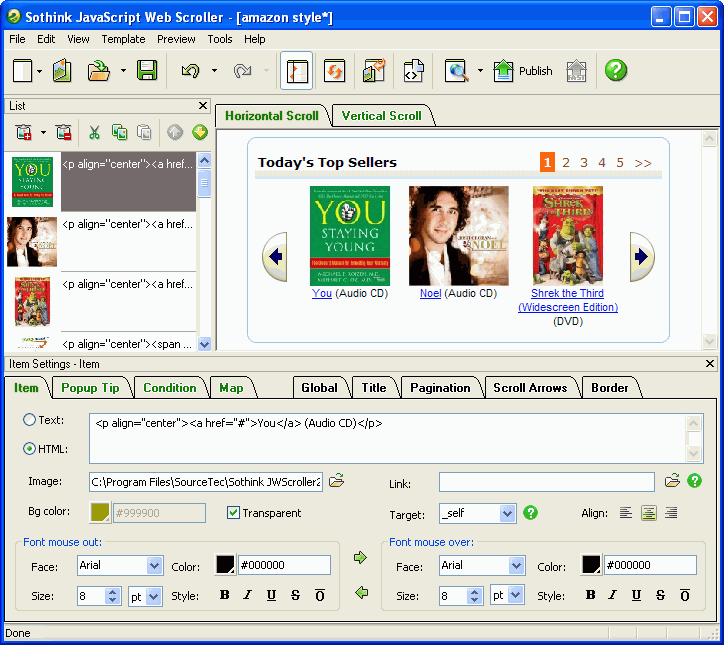
Task: Click the Copy icon in List panel
Action: click(120, 133)
